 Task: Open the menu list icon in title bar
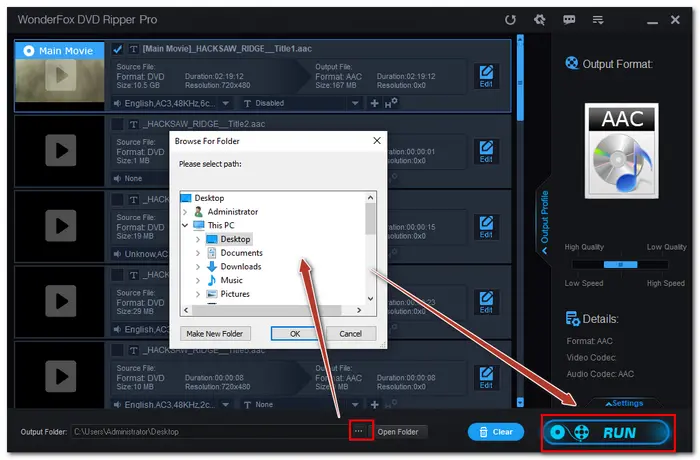click(x=598, y=20)
